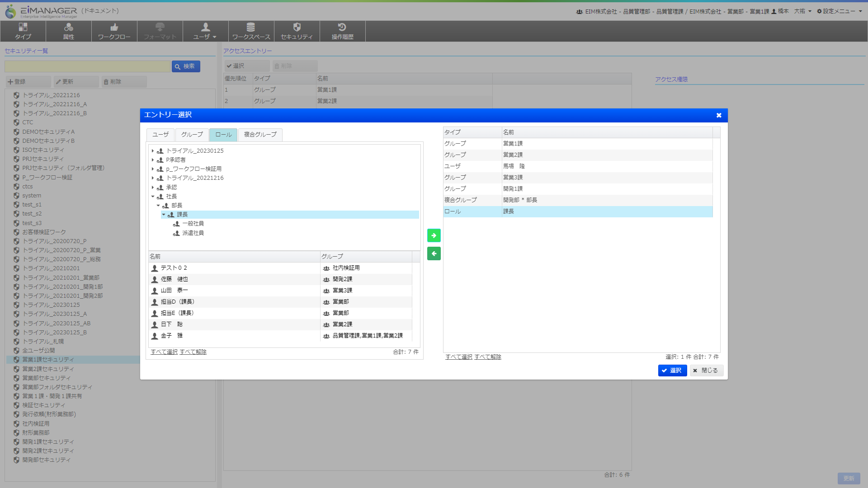Click すべて選択 under the selected entries list

[x=459, y=357]
